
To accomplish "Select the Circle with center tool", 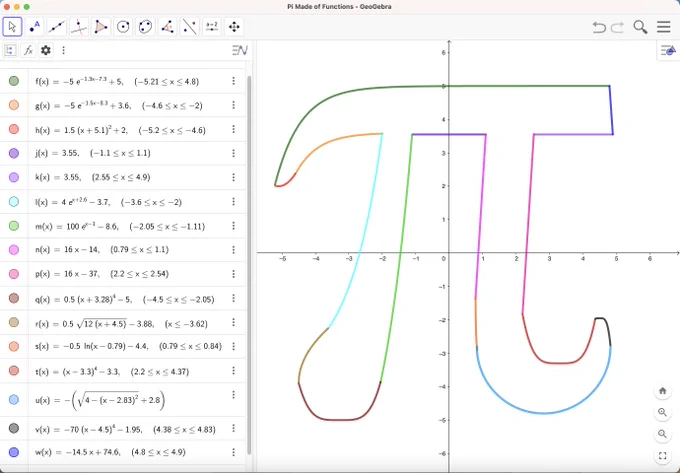I will (x=123, y=27).
